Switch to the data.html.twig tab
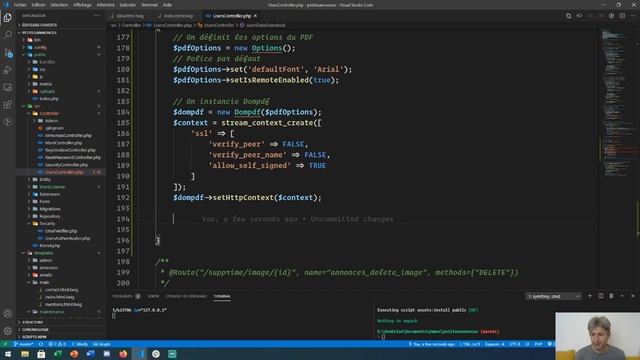Screen dimensions: 640x360 (x=130, y=16)
